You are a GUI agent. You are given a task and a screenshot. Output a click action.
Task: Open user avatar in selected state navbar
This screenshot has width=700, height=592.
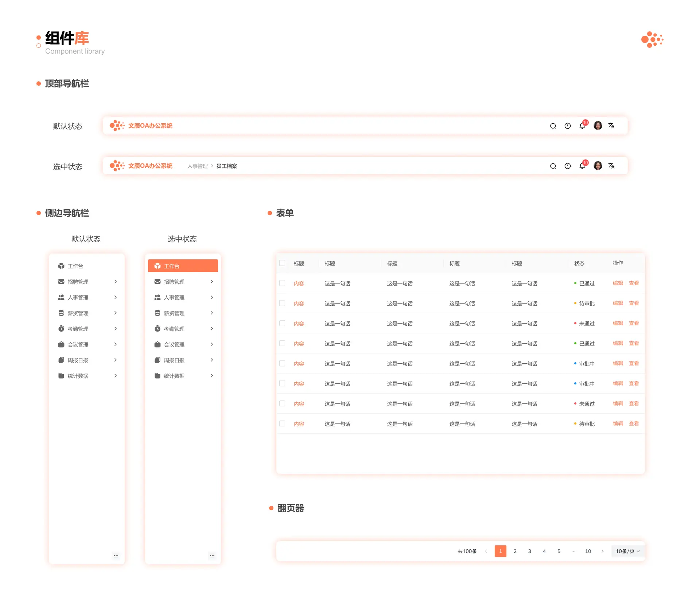click(x=598, y=166)
